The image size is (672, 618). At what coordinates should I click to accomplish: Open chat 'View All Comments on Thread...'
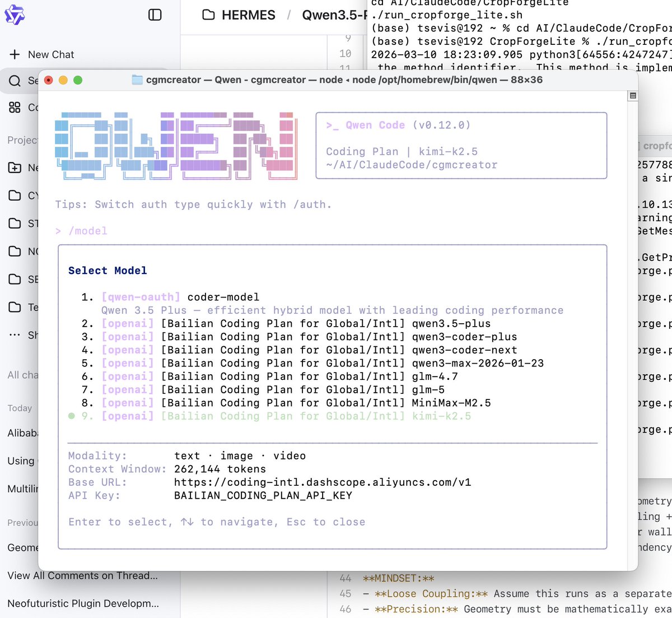[83, 575]
